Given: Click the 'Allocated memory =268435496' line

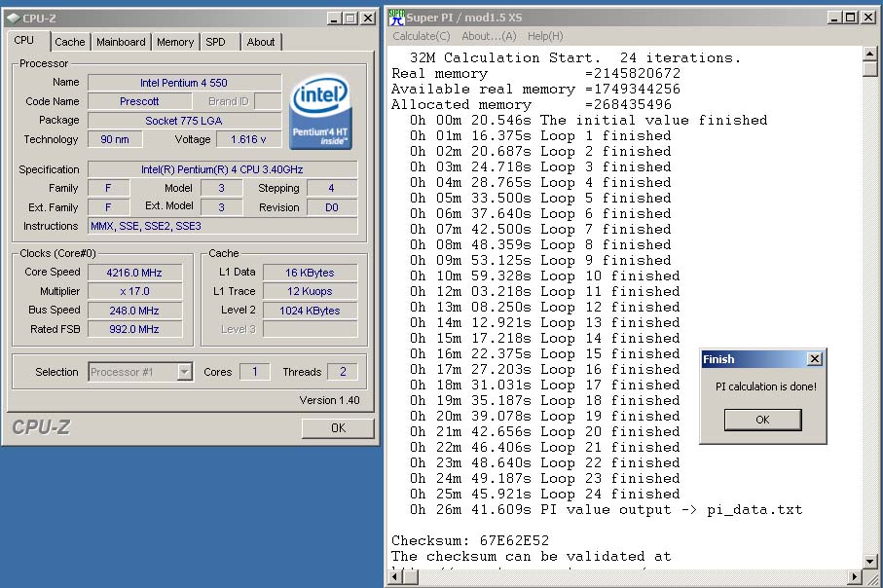Looking at the screenshot, I should point(532,105).
